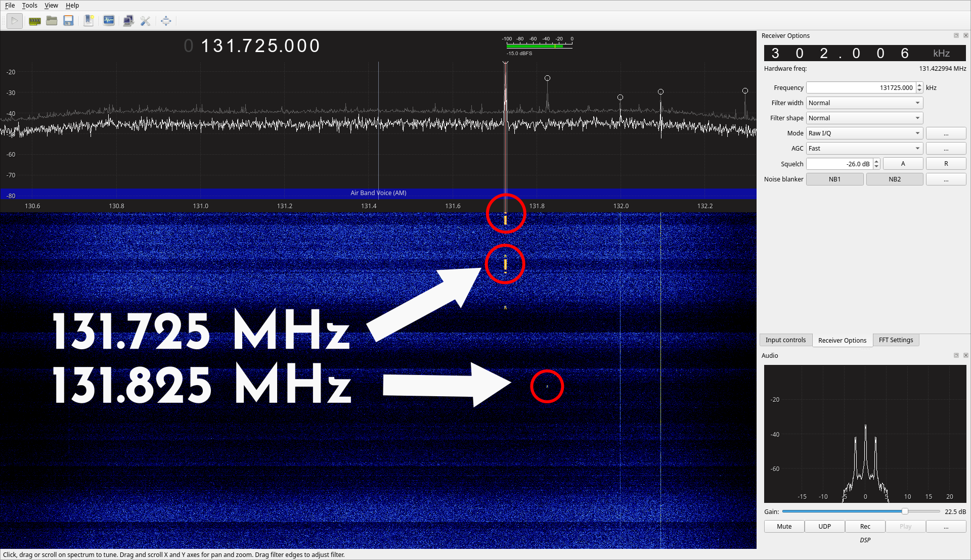Toggle noise blanker NB1
Screen dimensions: 971x560
click(x=834, y=179)
